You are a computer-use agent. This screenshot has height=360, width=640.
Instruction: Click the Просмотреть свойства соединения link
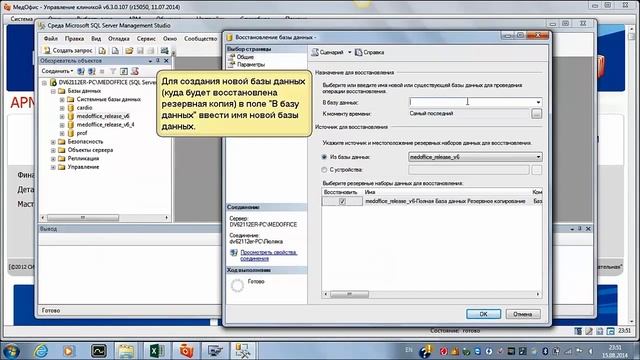[269, 256]
